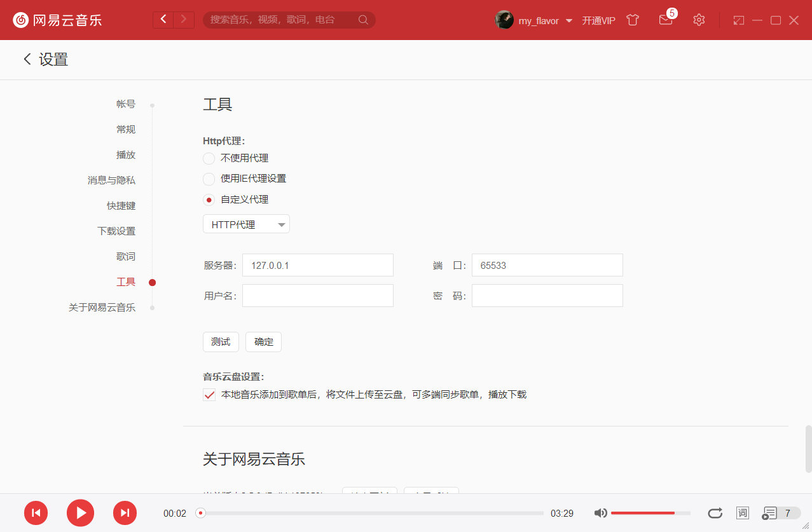
Task: Toggle cloud disk upload checkbox
Action: [209, 395]
